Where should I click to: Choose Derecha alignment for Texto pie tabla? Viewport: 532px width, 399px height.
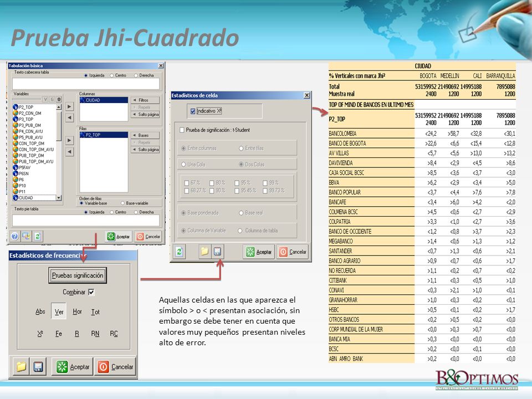136,212
